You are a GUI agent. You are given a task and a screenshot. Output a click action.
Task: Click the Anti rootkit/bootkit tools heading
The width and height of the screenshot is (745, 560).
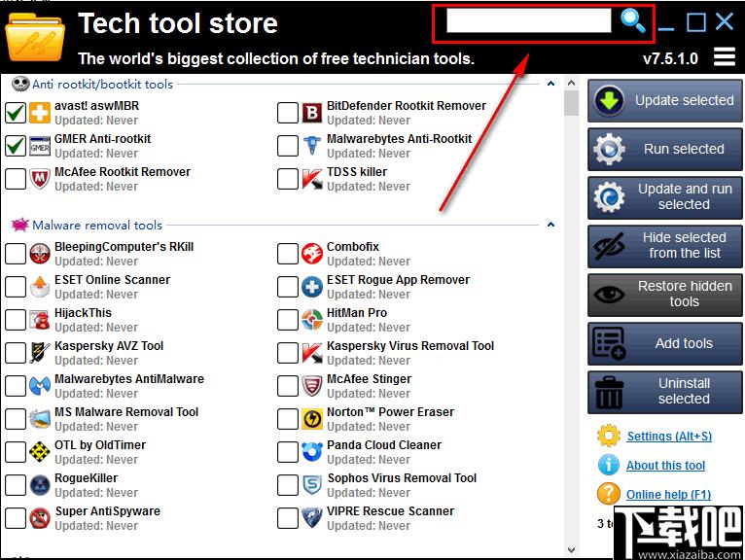coord(102,84)
